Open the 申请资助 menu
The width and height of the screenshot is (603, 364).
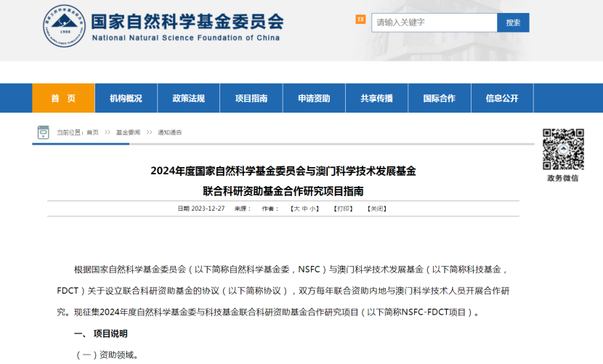click(314, 99)
